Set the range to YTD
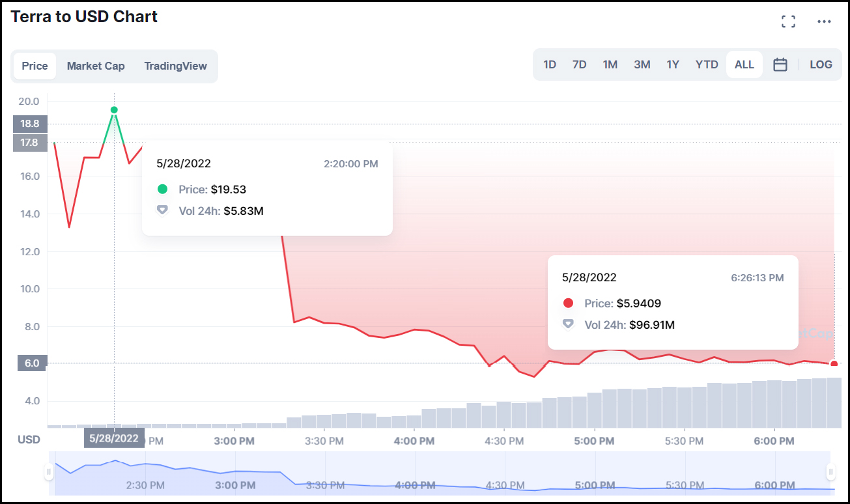 pos(707,64)
